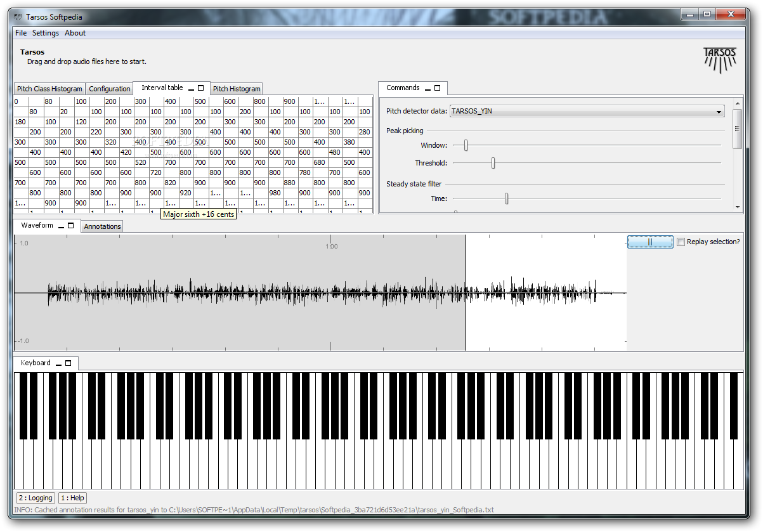Open the 1 : Help panel button

pyautogui.click(x=72, y=498)
